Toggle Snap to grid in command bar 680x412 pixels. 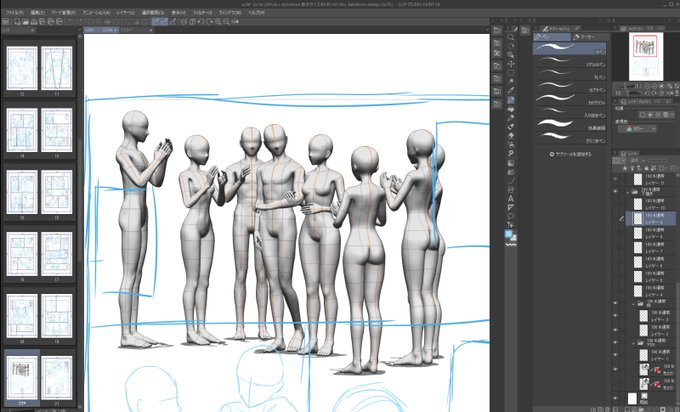click(173, 21)
